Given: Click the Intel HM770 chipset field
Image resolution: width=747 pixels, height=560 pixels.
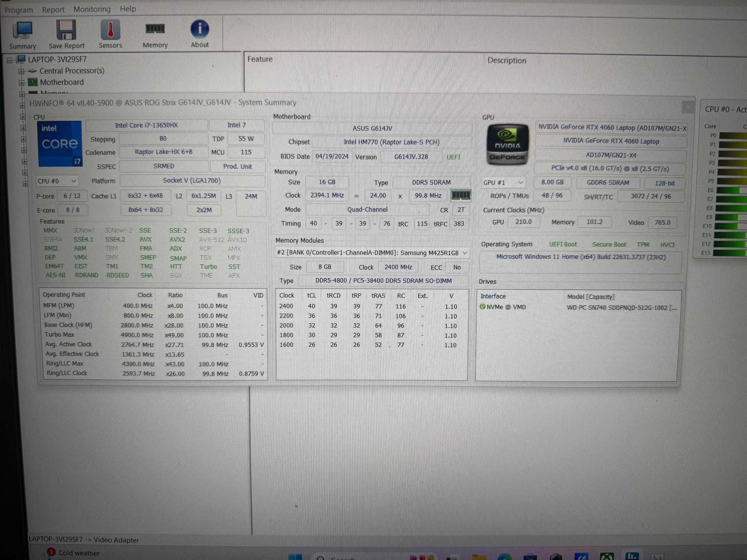Looking at the screenshot, I should pos(391,142).
